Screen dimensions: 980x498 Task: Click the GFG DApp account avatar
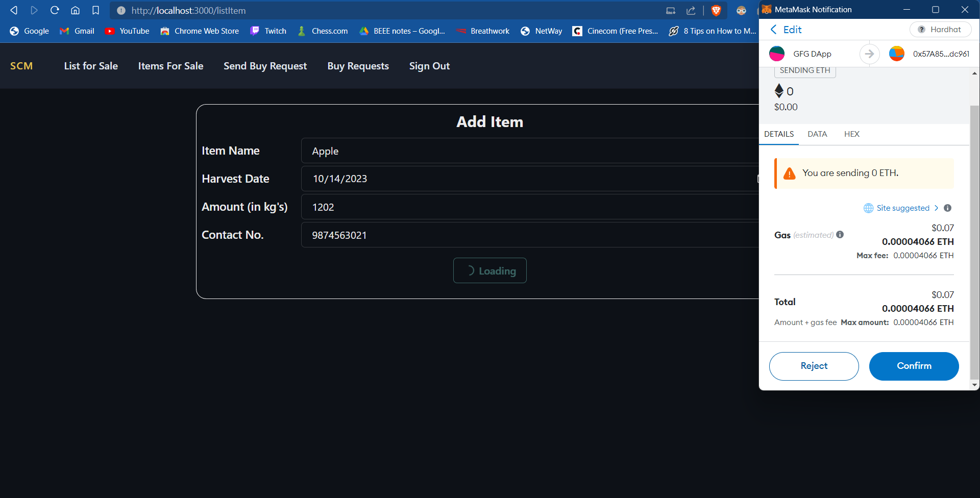777,54
